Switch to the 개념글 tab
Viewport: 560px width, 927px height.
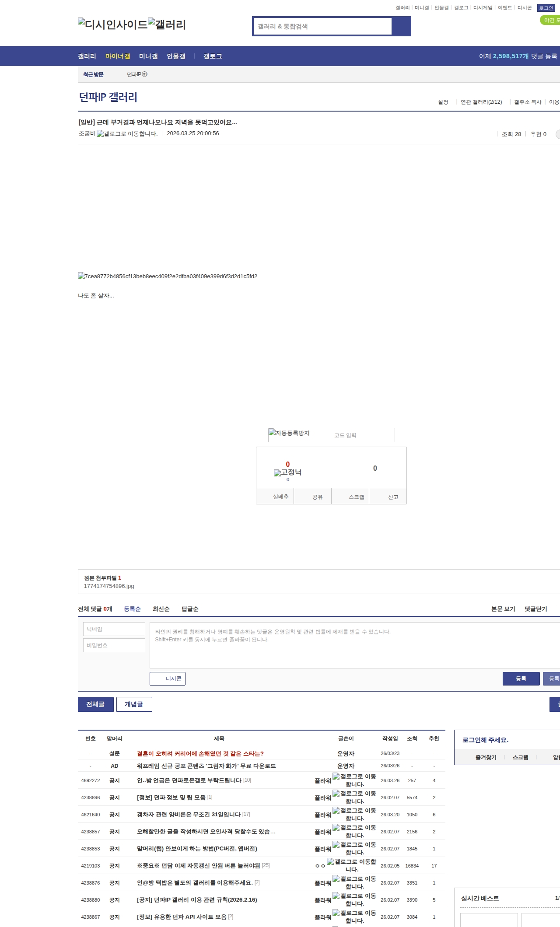point(134,704)
